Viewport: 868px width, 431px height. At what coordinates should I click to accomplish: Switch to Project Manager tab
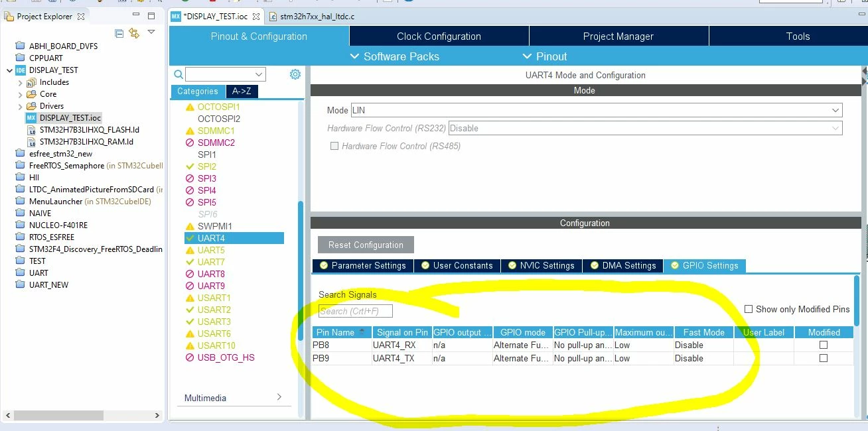tap(618, 36)
